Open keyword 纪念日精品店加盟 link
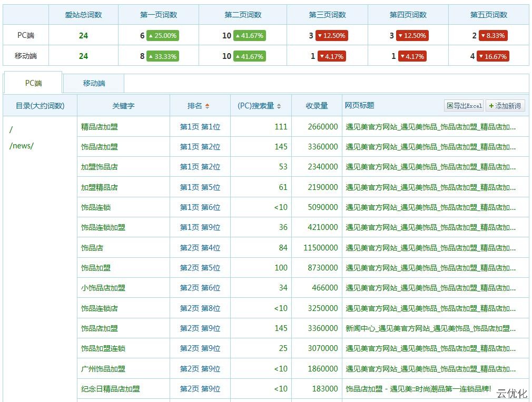 pos(111,389)
